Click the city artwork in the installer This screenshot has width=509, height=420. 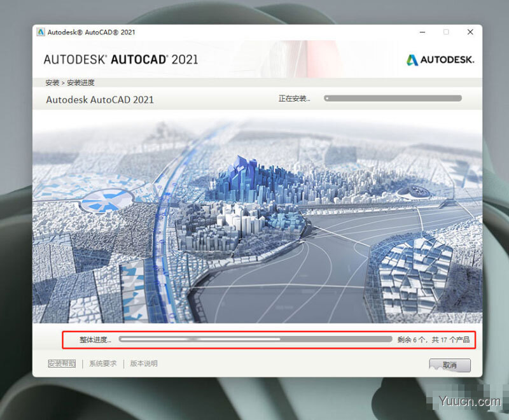pyautogui.click(x=257, y=217)
